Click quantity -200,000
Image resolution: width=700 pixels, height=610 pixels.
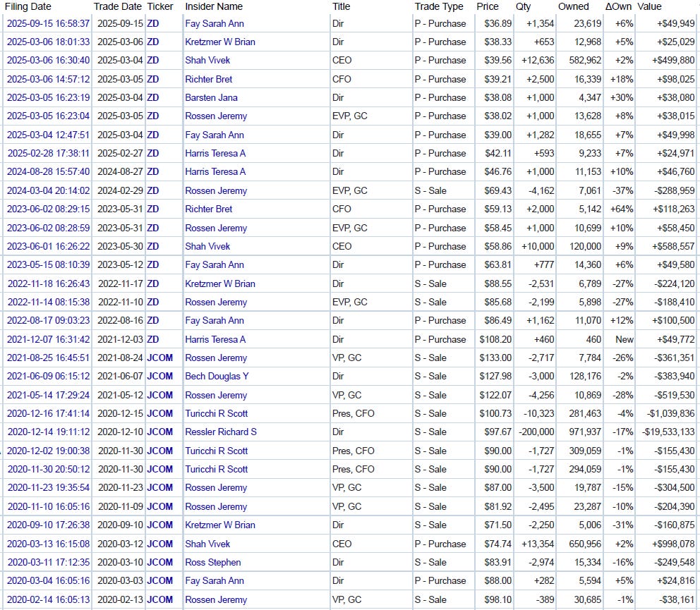coord(536,432)
